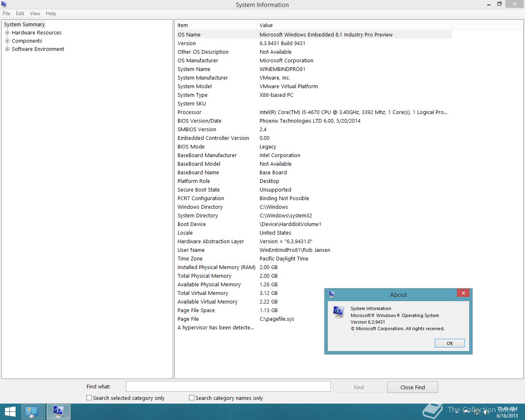525x420 pixels.
Task: Click the System Information title bar icon
Action: [4, 5]
